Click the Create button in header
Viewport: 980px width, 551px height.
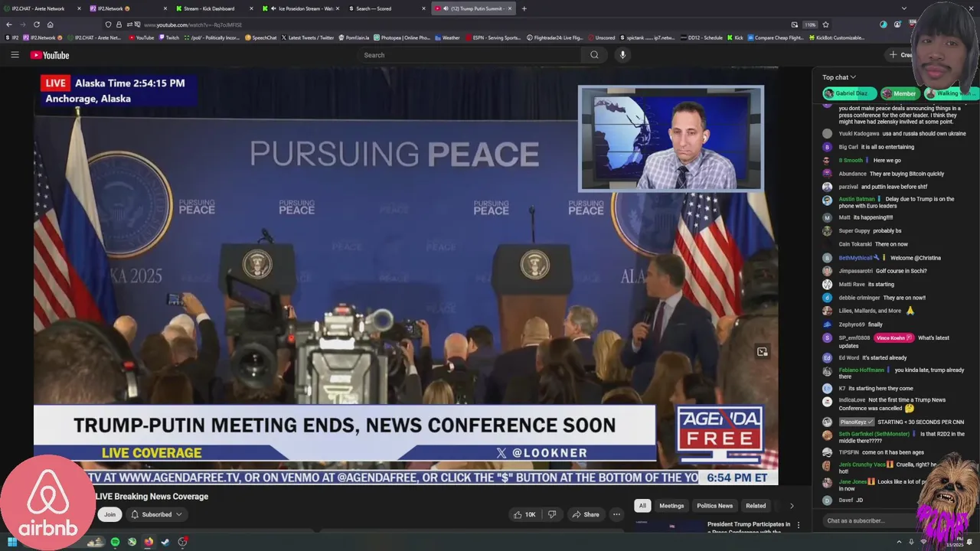900,55
